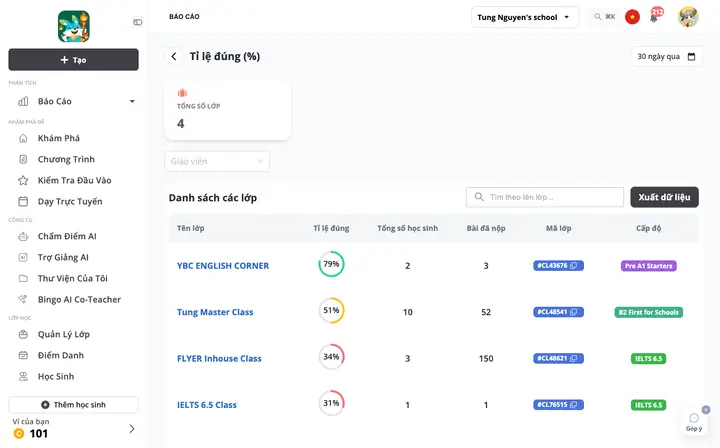Close the Góp ý feedback widget
The height and width of the screenshot is (448, 720).
point(706,409)
